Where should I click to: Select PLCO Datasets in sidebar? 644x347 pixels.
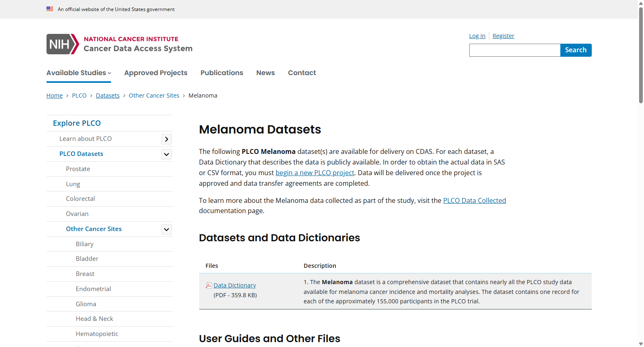(81, 154)
